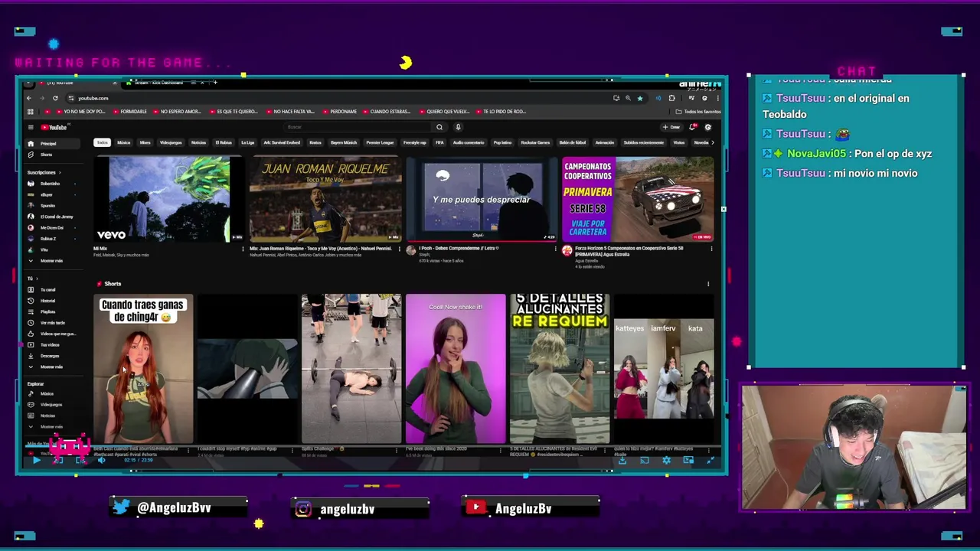Open the browser extensions puzzle icon
980x551 pixels.
(672, 98)
